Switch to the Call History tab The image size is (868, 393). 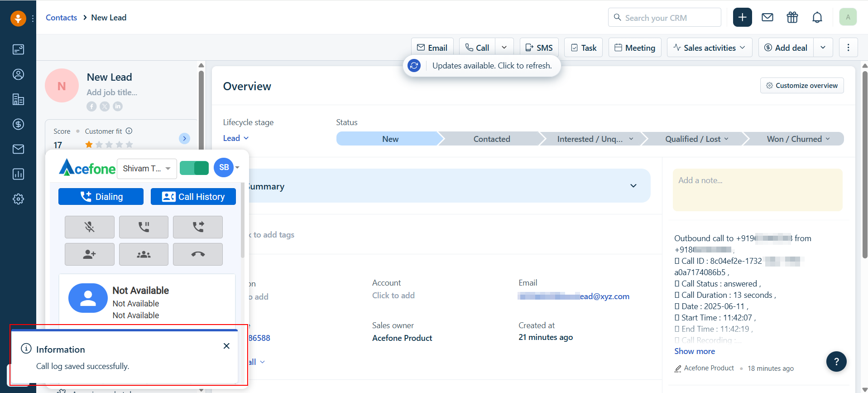tap(193, 197)
